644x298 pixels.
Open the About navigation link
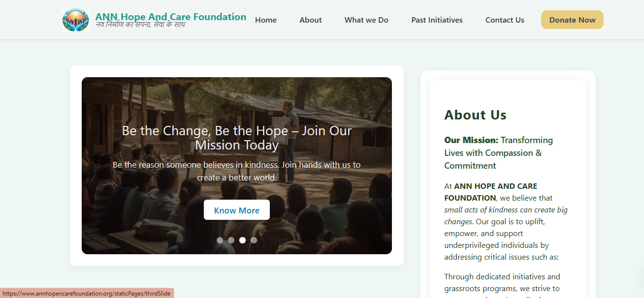pyautogui.click(x=311, y=20)
